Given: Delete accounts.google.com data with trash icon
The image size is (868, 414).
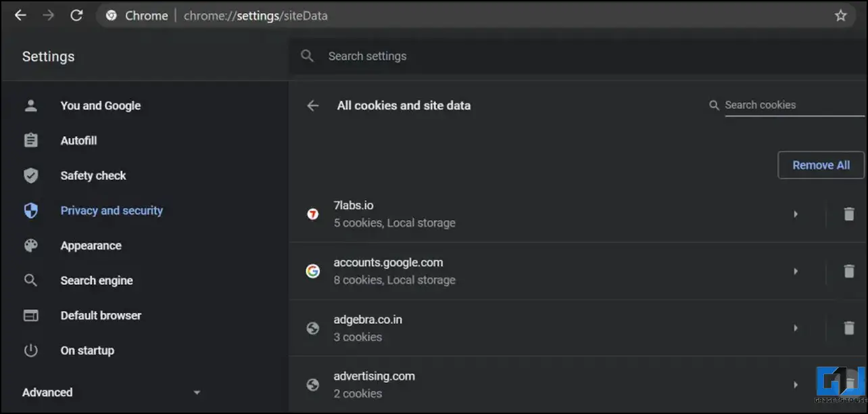Looking at the screenshot, I should click(849, 271).
